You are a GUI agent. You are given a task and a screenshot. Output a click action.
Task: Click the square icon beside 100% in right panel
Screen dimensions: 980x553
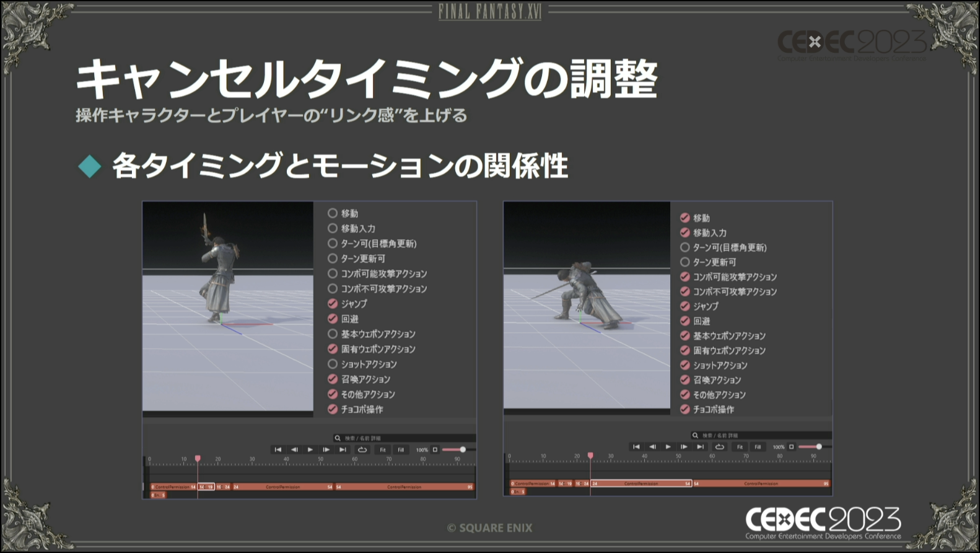click(791, 446)
